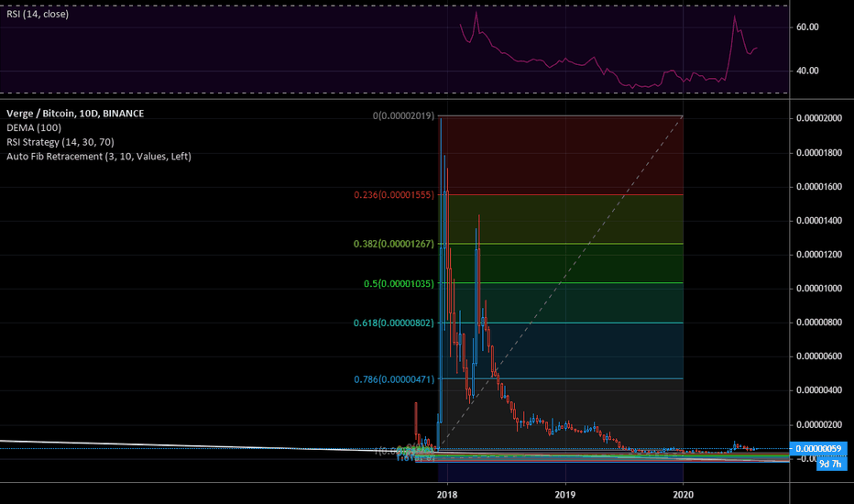Click the DEMA (100) indicator label
854x504 pixels.
(x=34, y=127)
